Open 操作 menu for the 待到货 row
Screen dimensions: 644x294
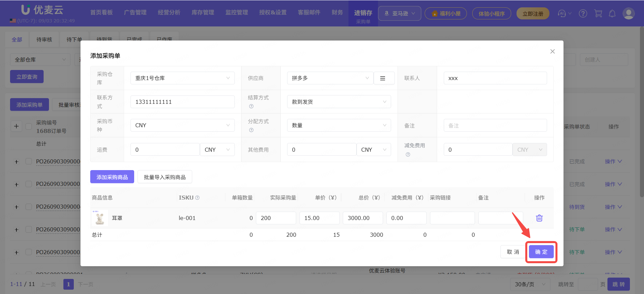click(x=613, y=207)
